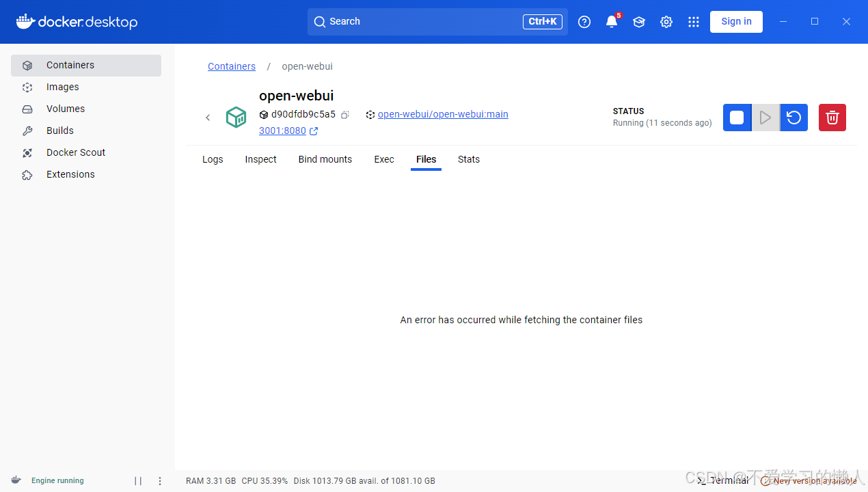
Task: Open the open-webui/open-webui:main image link
Action: tap(443, 114)
